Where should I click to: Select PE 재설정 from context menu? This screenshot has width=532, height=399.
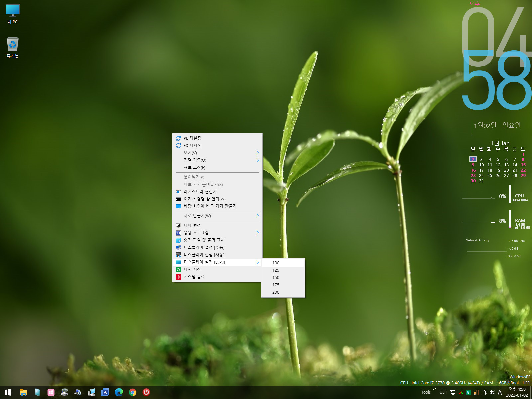click(217, 138)
